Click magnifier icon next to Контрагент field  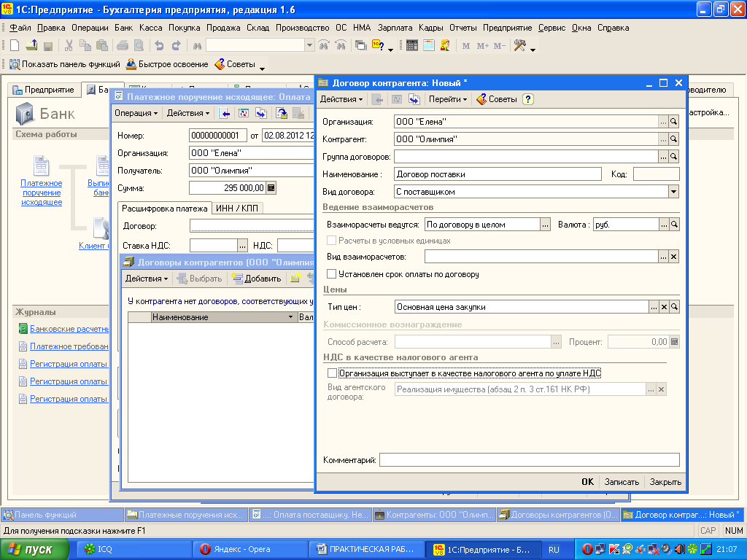(x=673, y=139)
